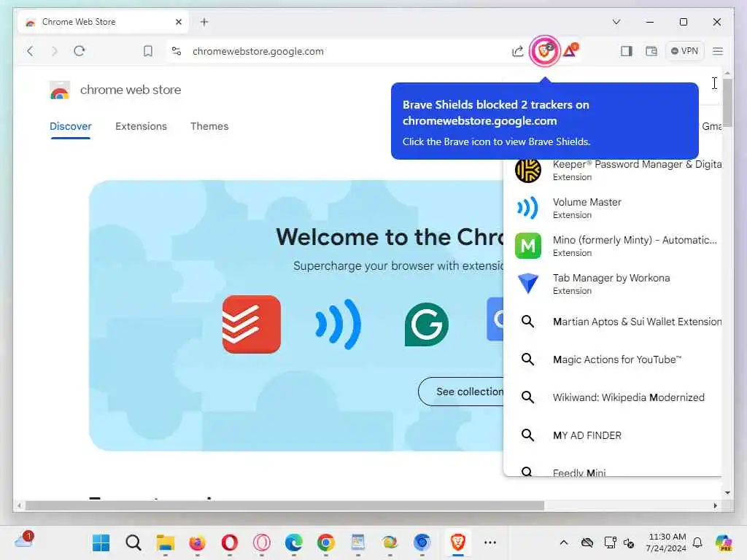Open the Windows Start menu
747x560 pixels.
point(101,542)
